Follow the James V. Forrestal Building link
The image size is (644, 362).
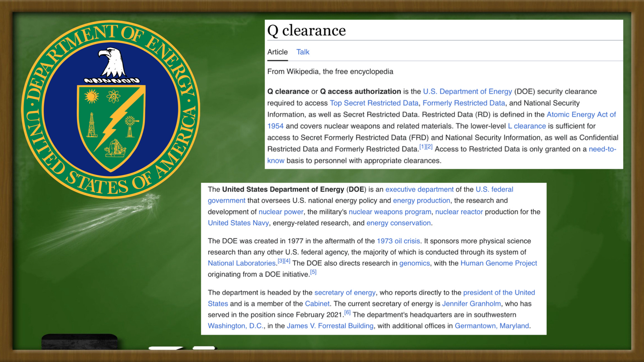pyautogui.click(x=330, y=326)
